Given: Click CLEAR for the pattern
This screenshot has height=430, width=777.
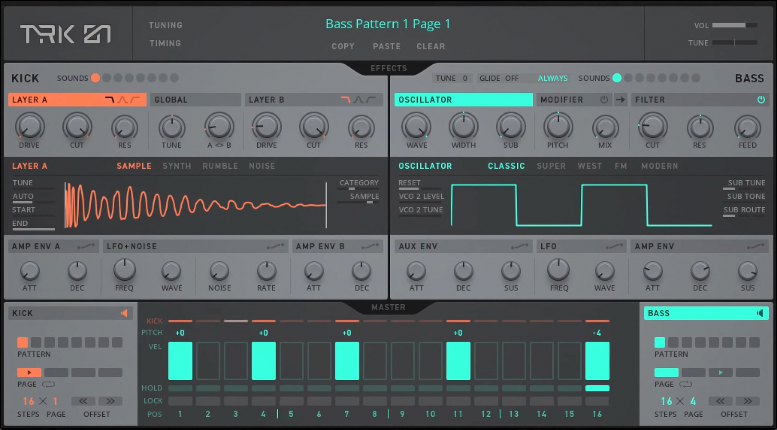Looking at the screenshot, I should pyautogui.click(x=431, y=46).
